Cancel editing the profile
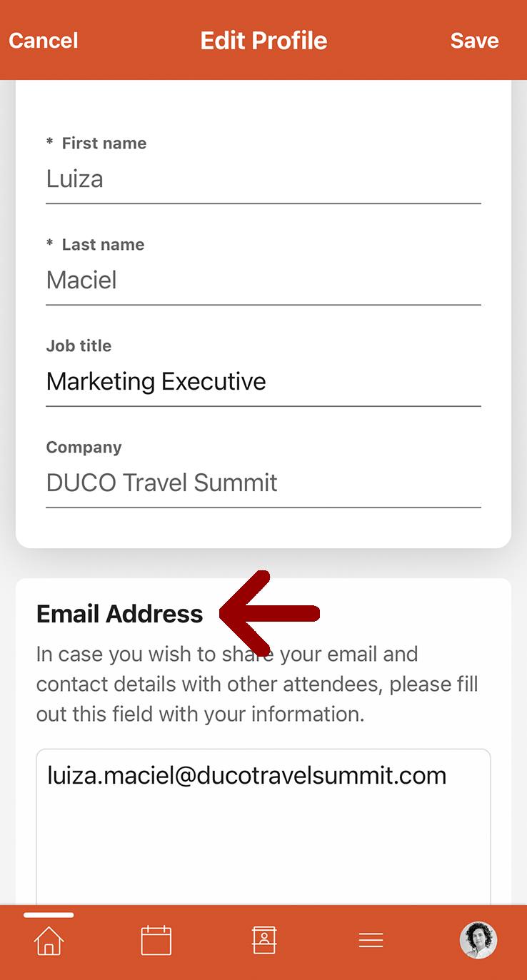Viewport: 527px width, 980px height. [44, 41]
